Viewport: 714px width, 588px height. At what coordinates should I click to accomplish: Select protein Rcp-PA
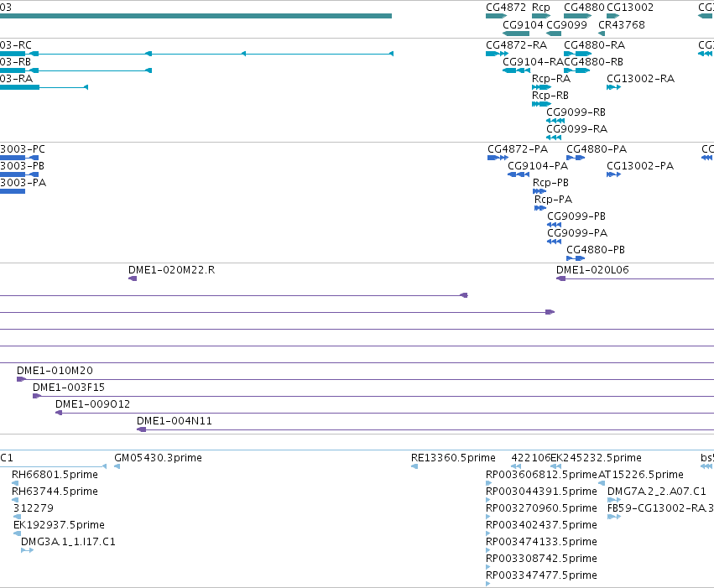click(540, 208)
